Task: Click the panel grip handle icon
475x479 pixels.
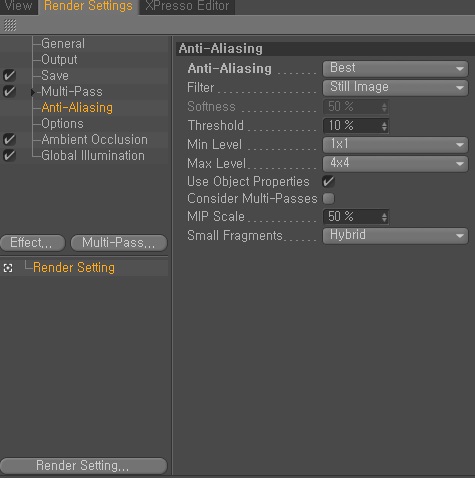Action: pos(10,25)
